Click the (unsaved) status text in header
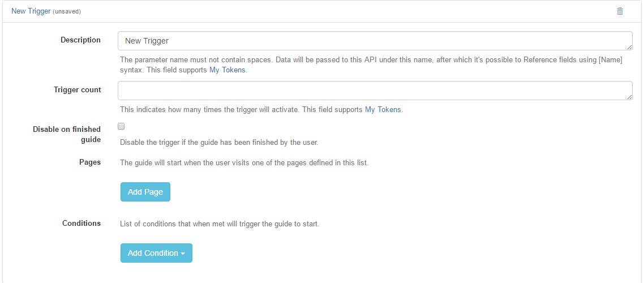644x283 pixels. pyautogui.click(x=67, y=12)
